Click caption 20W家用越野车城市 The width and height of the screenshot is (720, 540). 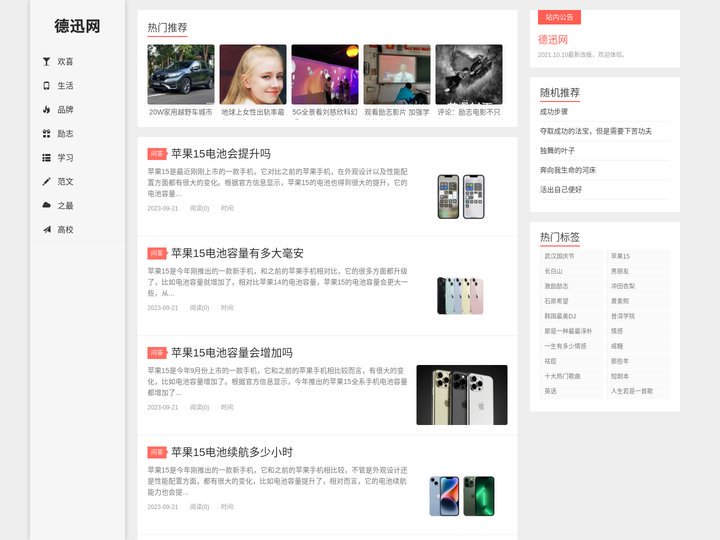181,112
